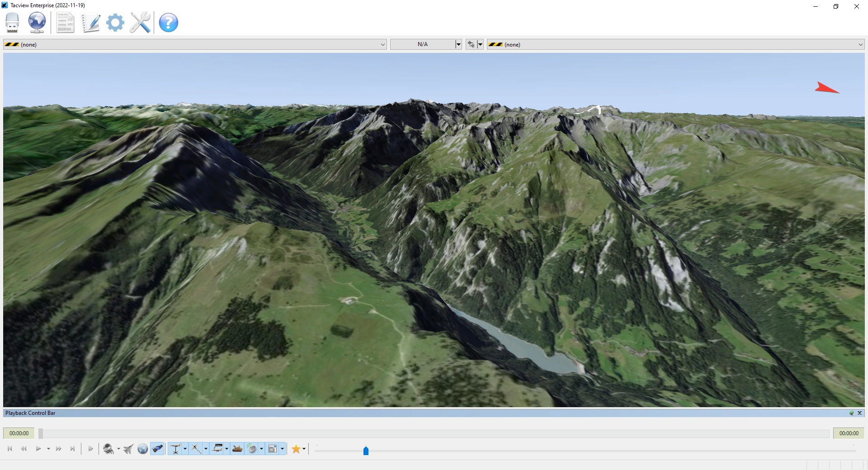Restore down the Tacview window
This screenshot has width=868, height=470.
pyautogui.click(x=836, y=6)
